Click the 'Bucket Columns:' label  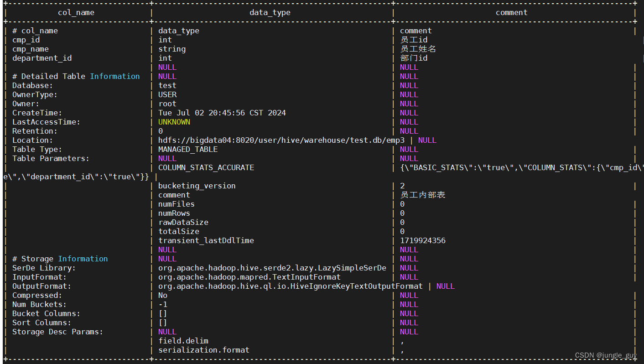coord(47,314)
